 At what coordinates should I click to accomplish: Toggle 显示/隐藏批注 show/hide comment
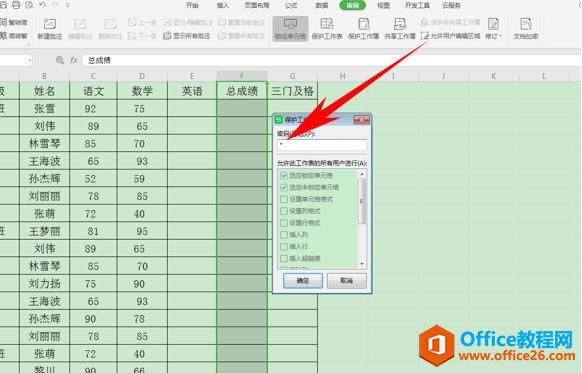pos(188,22)
